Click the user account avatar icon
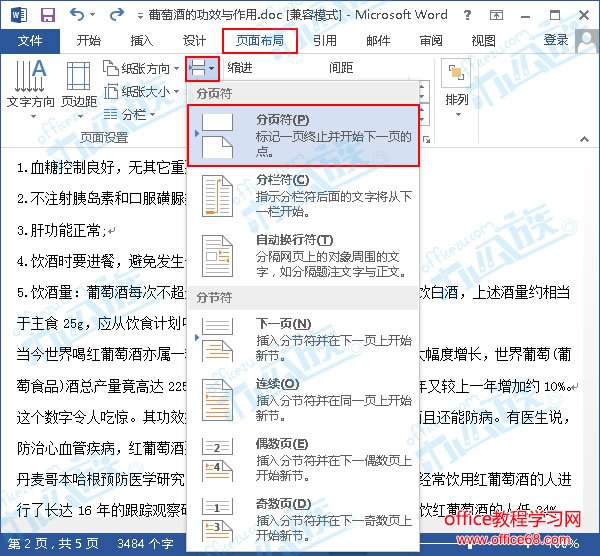 (587, 41)
